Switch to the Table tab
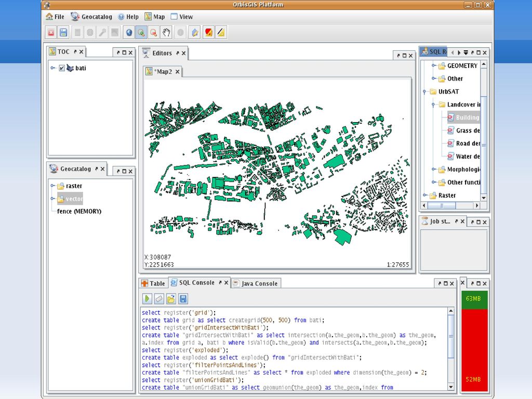 (x=153, y=283)
